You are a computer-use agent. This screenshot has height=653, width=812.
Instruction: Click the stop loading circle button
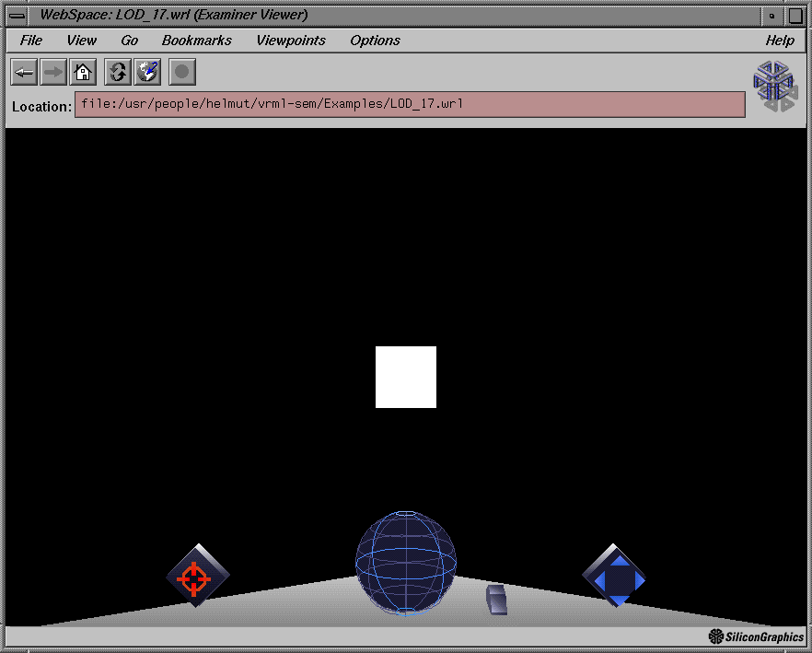point(182,72)
